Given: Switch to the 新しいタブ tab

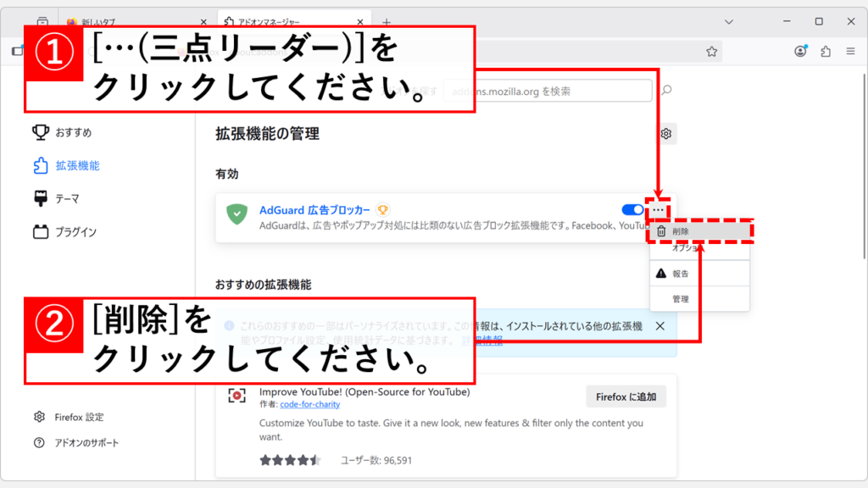Looking at the screenshot, I should pos(136,22).
